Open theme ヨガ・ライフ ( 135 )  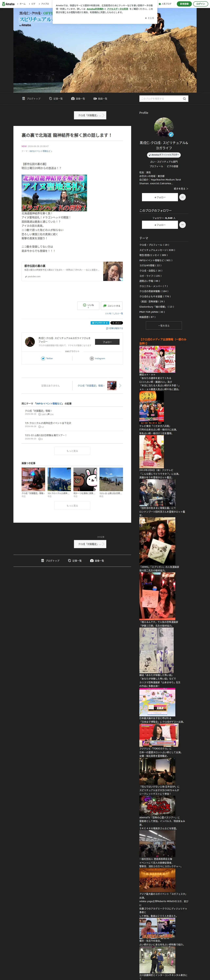pos(150,276)
